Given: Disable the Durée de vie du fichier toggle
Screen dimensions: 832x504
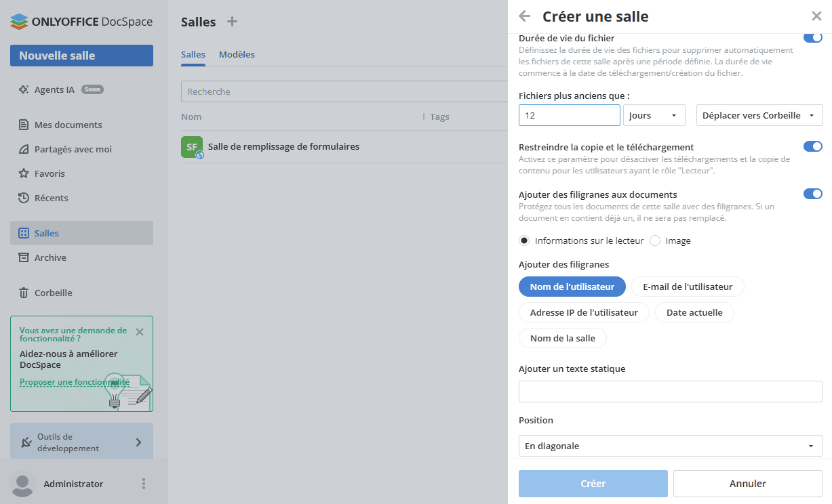Looking at the screenshot, I should coord(812,38).
